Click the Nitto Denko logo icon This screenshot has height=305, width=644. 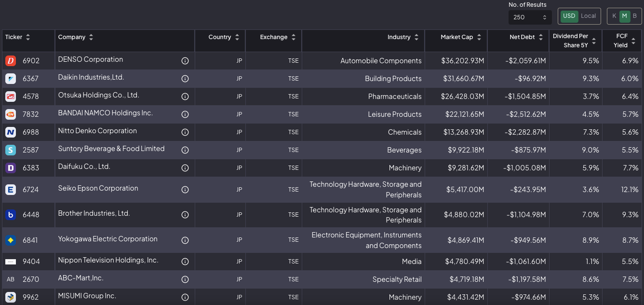[x=11, y=132]
